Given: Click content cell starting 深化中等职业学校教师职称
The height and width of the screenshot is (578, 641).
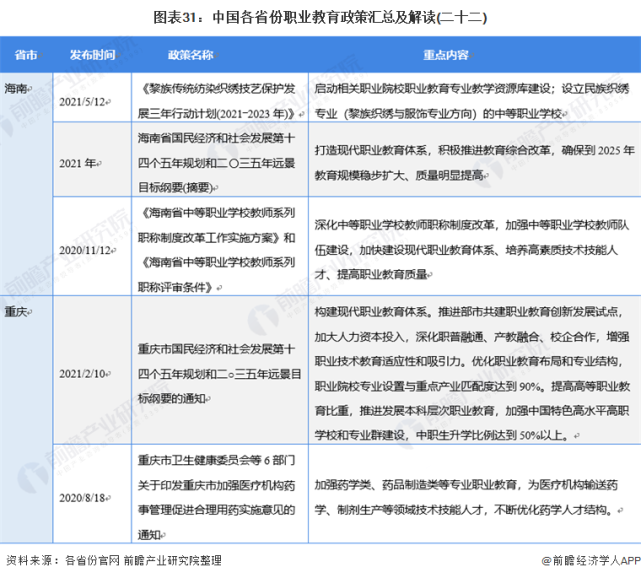Looking at the screenshot, I should [x=475, y=246].
